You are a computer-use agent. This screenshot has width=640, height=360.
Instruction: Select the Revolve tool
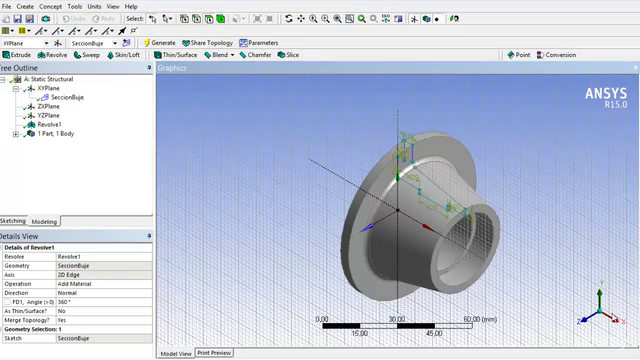click(x=52, y=55)
